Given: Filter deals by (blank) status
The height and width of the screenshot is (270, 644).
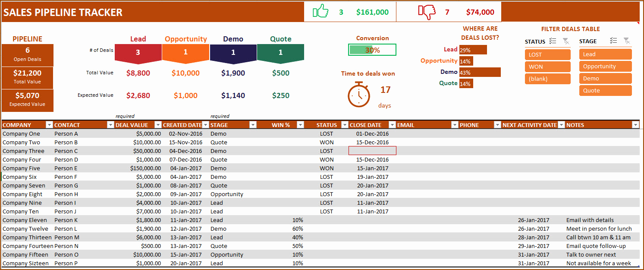Looking at the screenshot, I should click(548, 79).
